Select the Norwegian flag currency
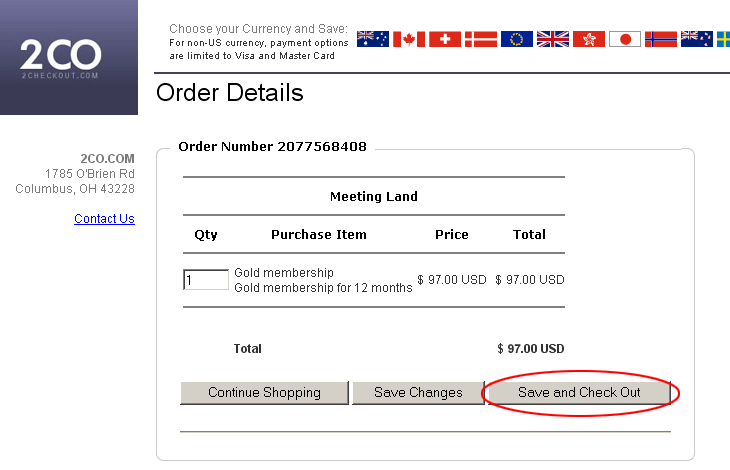 click(x=661, y=39)
